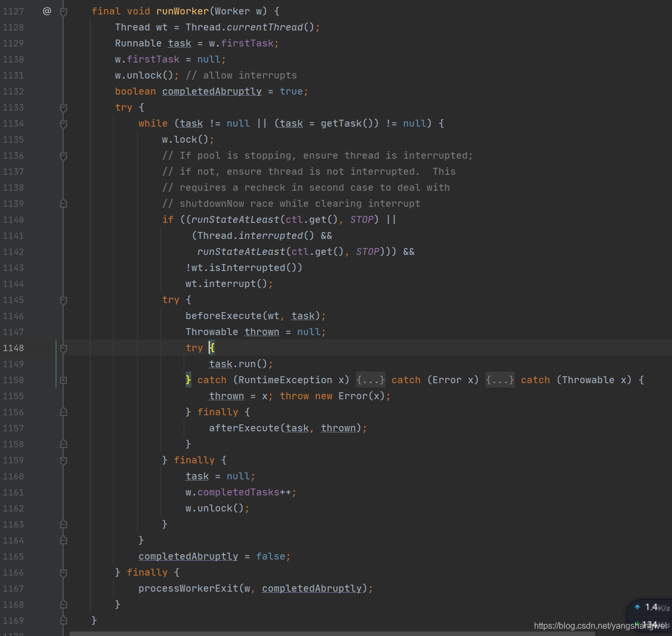Image resolution: width=672 pixels, height=636 pixels.
Task: Fold the while loop at line 1134
Action: pos(63,124)
